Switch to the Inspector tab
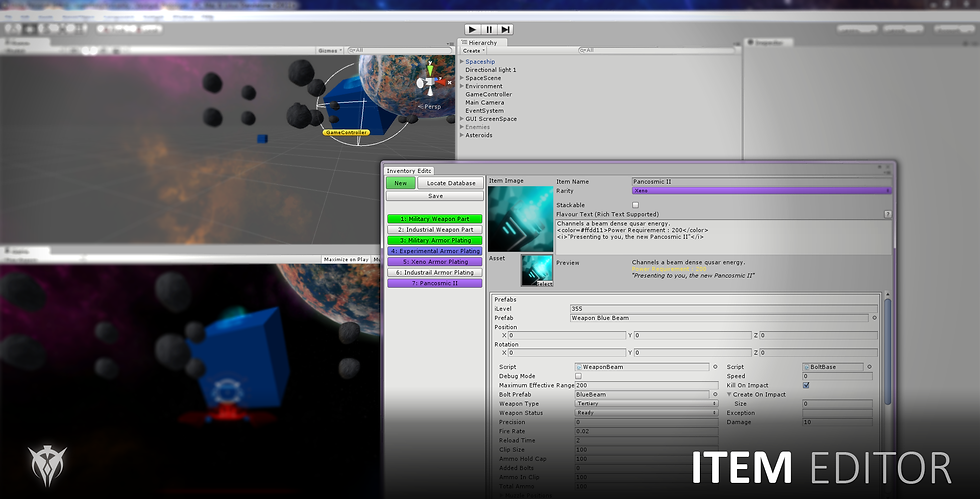The width and height of the screenshot is (980, 499). point(769,43)
